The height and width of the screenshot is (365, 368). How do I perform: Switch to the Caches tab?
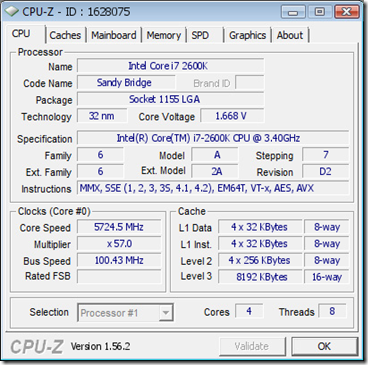pyautogui.click(x=65, y=35)
